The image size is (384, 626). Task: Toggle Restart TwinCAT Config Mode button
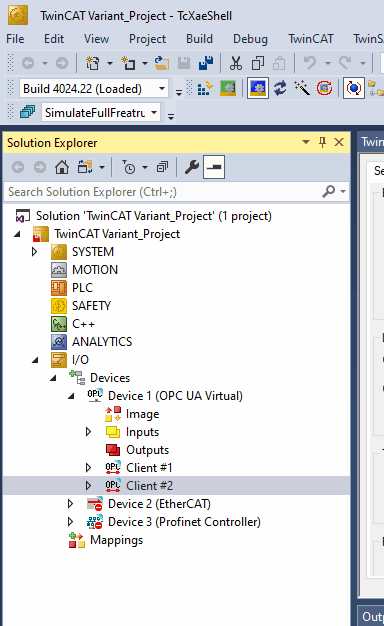(x=257, y=88)
